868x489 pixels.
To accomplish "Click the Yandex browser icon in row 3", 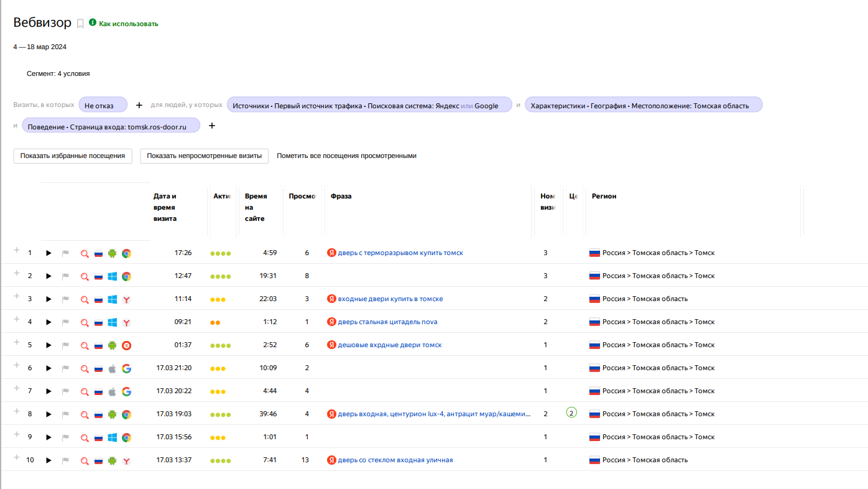I will [126, 299].
